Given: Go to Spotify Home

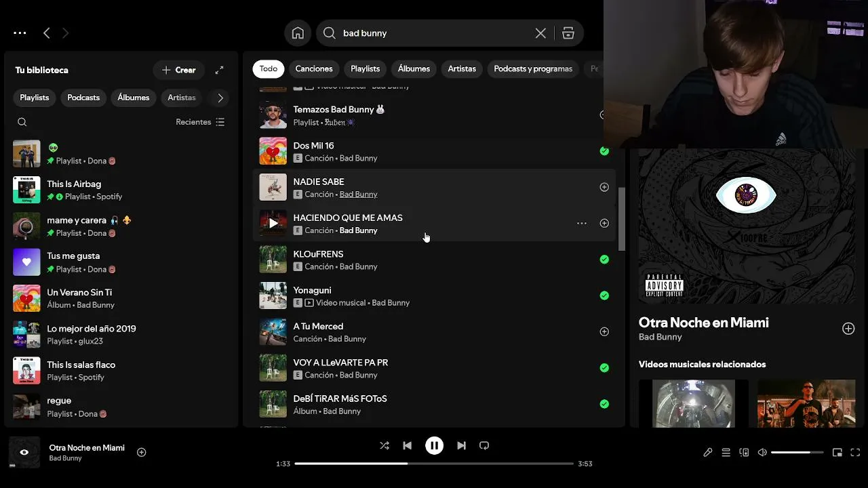Looking at the screenshot, I should tap(298, 33).
